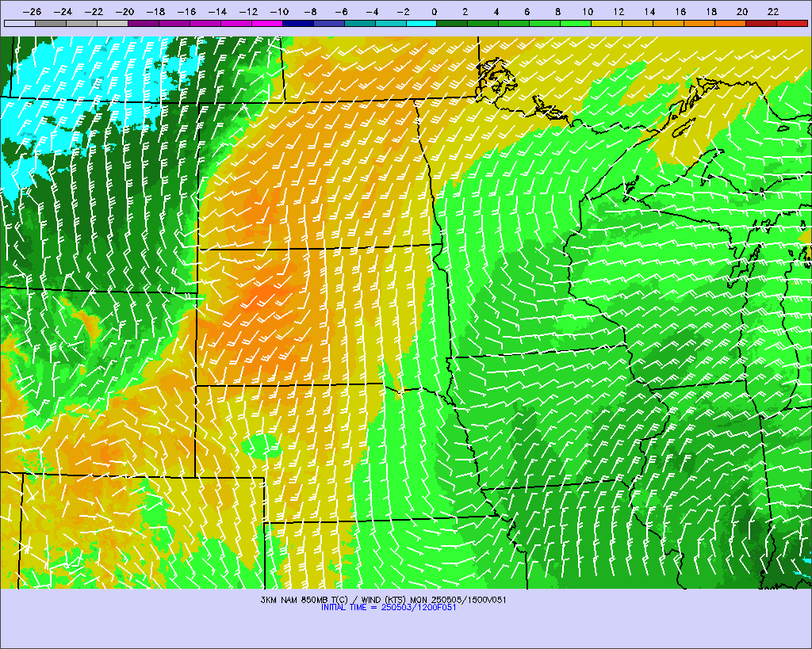Image resolution: width=812 pixels, height=649 pixels.
Task: Choose the magenta swatch between -14 and -12
Action: pos(236,23)
